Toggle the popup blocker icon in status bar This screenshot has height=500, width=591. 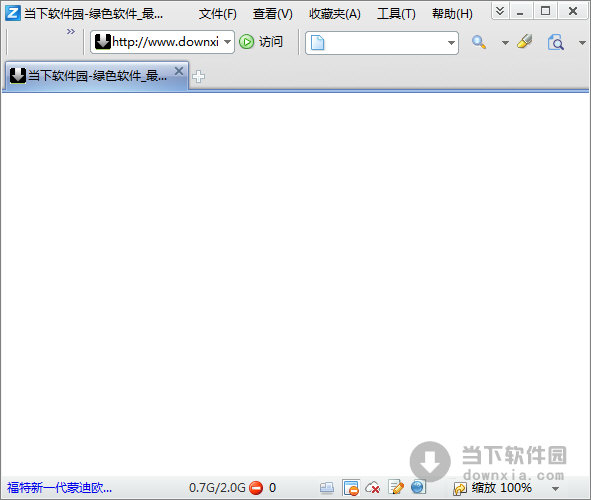click(x=351, y=488)
